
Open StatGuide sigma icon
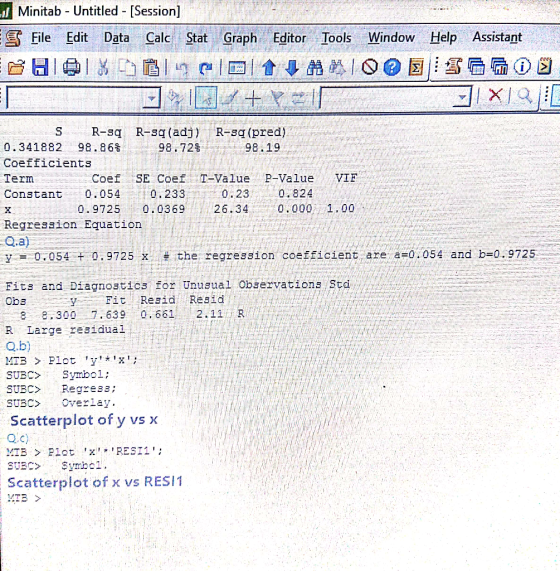click(415, 67)
